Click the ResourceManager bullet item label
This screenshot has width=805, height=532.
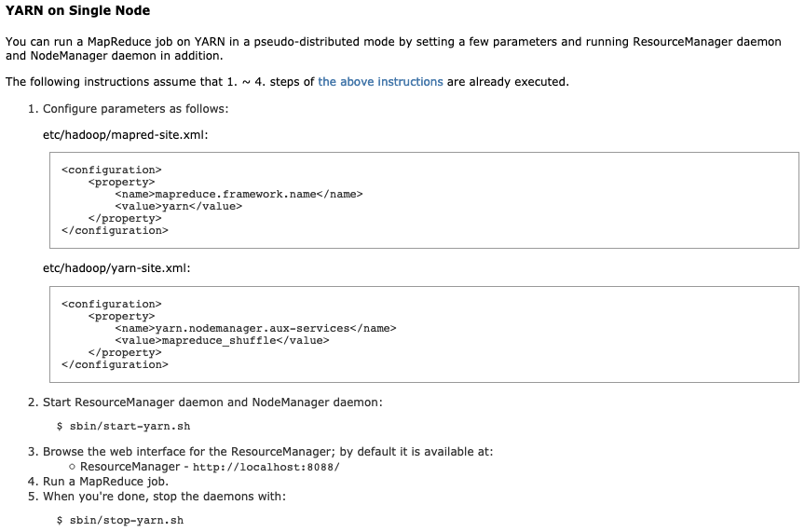point(130,467)
